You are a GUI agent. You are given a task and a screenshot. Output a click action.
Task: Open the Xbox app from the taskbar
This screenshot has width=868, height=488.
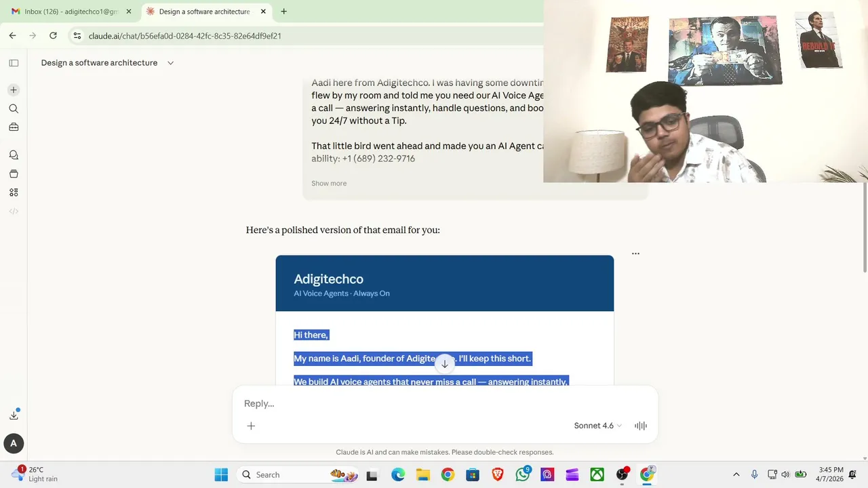tap(597, 475)
